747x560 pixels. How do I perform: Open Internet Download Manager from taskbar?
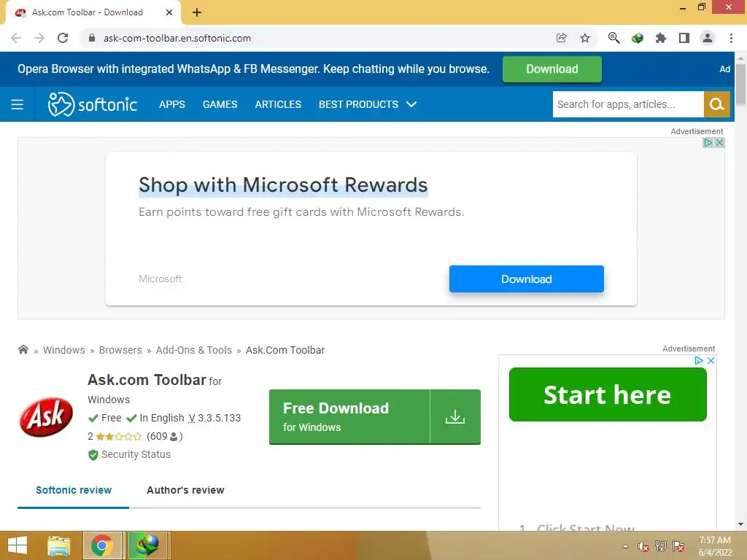coord(147,545)
